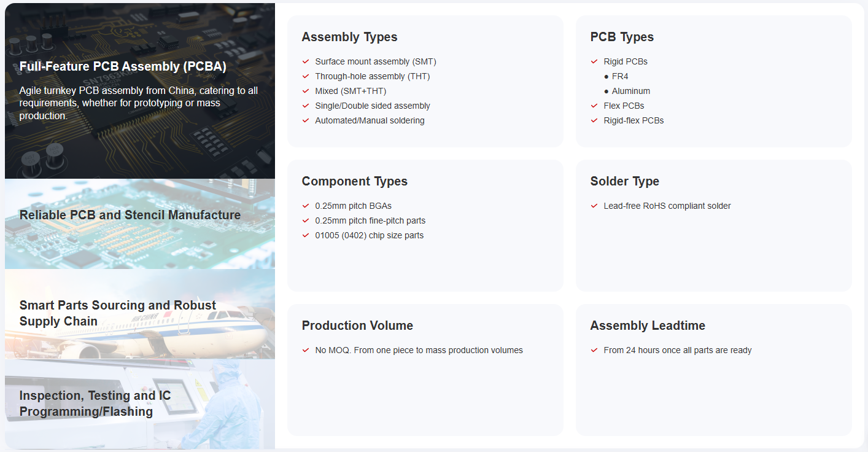Click the FR4 bullet item
Viewport: 868px width, 452px height.
(619, 76)
